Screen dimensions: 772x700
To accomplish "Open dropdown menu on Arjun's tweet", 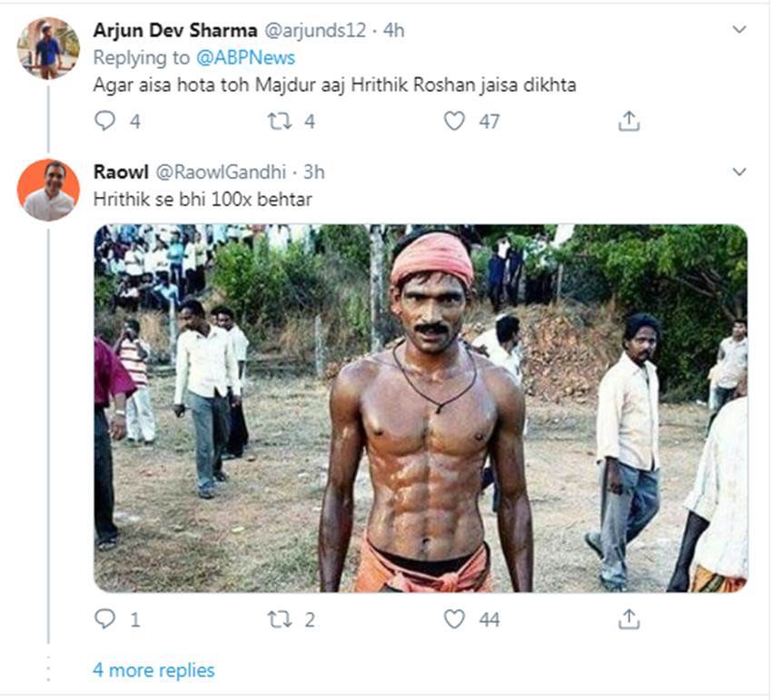I will pyautogui.click(x=739, y=30).
